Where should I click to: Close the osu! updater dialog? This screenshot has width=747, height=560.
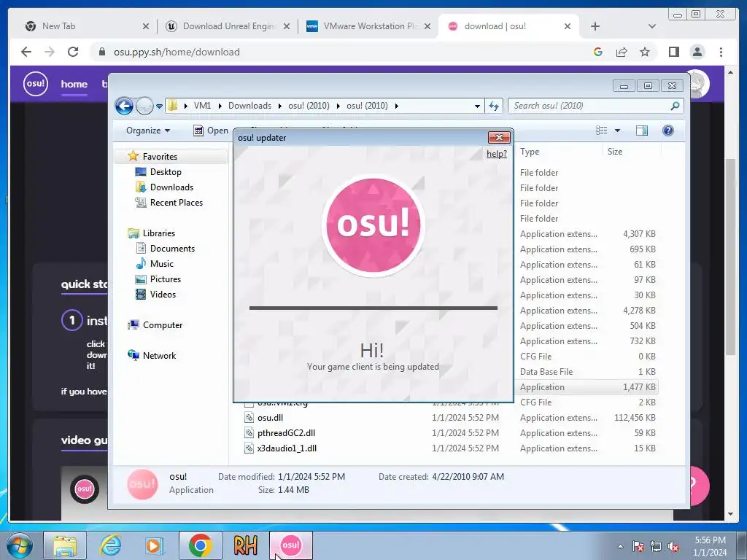coord(499,138)
